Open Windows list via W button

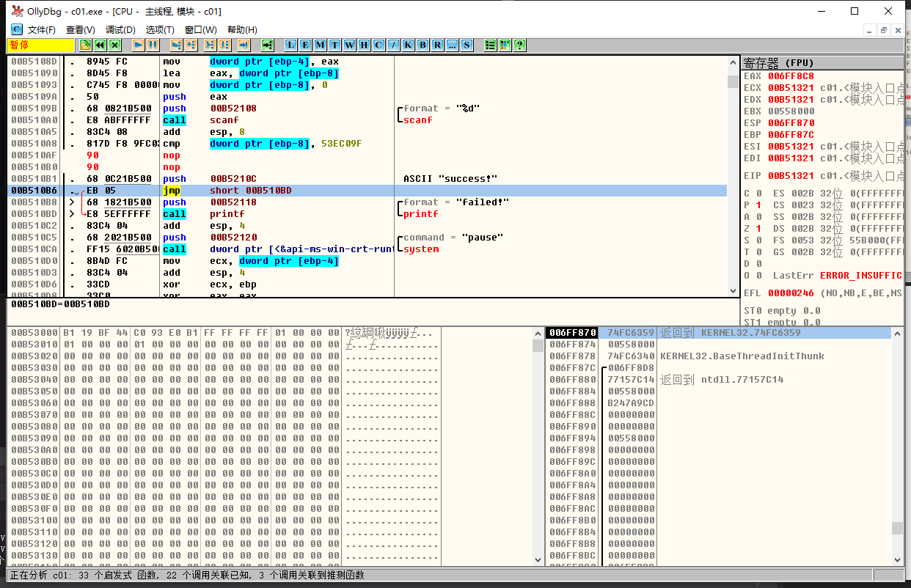(x=349, y=45)
